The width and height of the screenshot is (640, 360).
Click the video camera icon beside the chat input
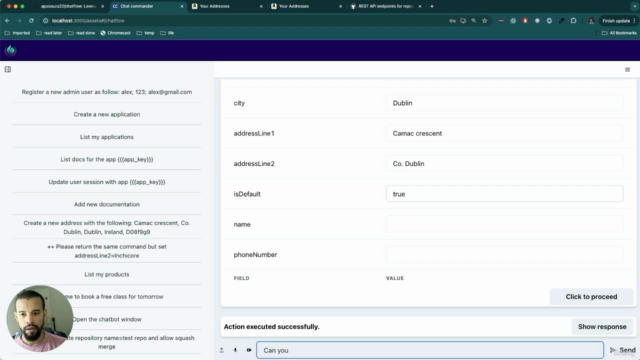click(249, 350)
